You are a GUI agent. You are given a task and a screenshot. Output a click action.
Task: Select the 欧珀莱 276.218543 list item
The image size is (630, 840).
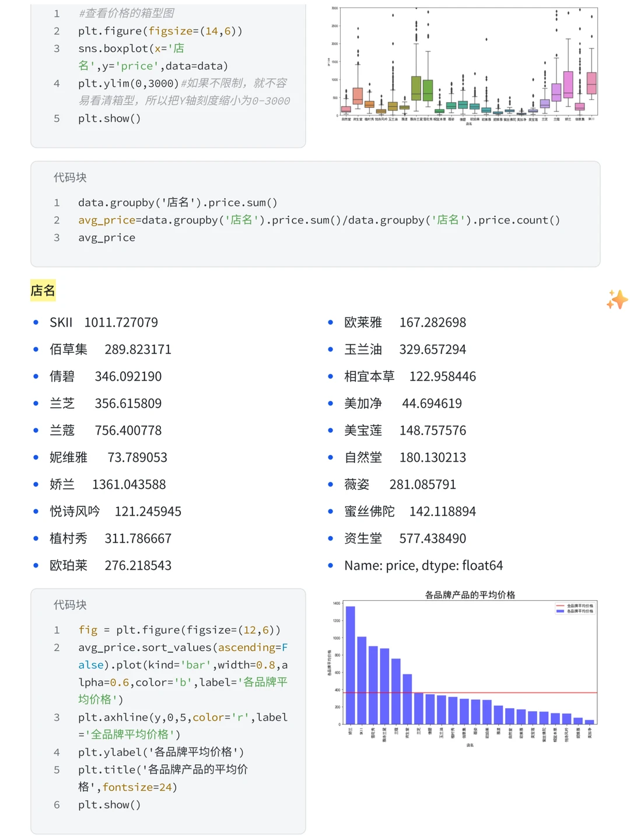(111, 565)
